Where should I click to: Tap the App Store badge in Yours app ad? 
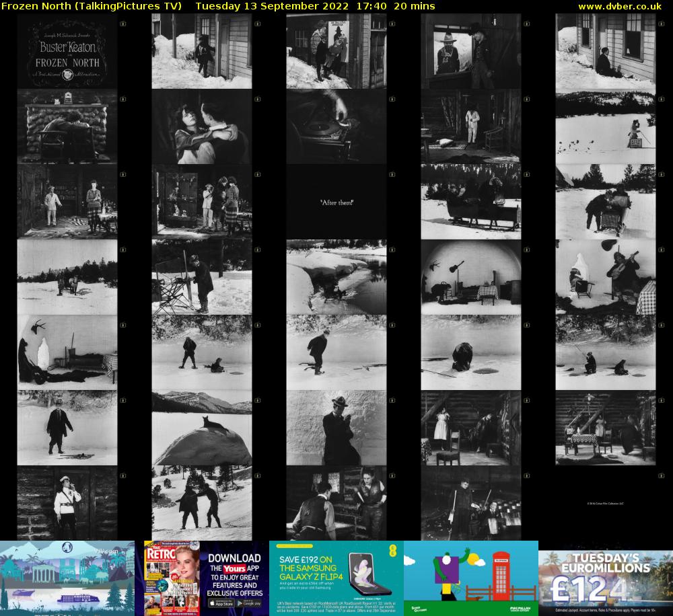(221, 603)
